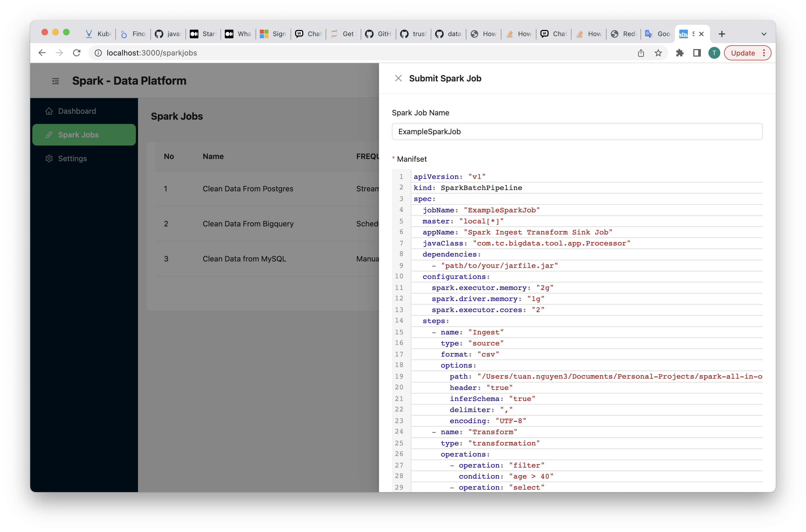Switch to the GitH tab
The width and height of the screenshot is (806, 532).
pos(378,34)
